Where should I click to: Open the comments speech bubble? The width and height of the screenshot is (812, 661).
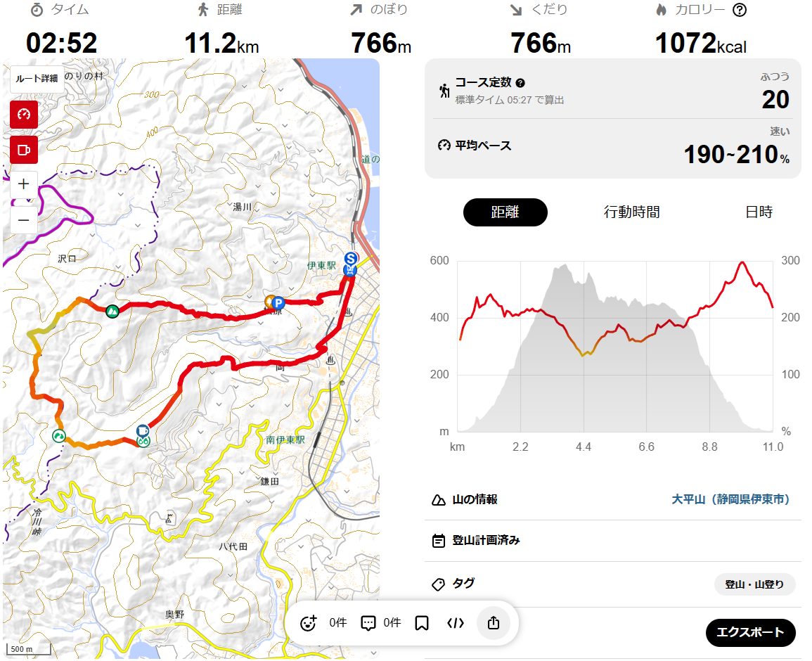point(368,623)
